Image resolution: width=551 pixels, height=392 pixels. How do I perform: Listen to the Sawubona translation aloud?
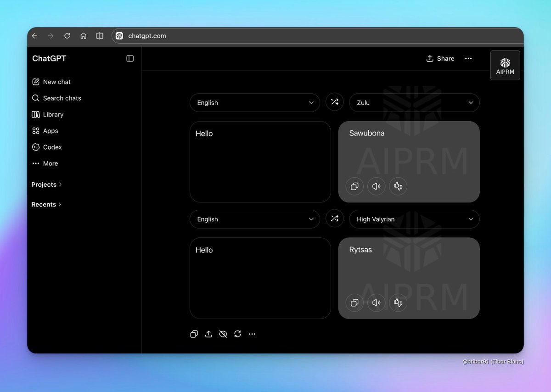pos(377,186)
